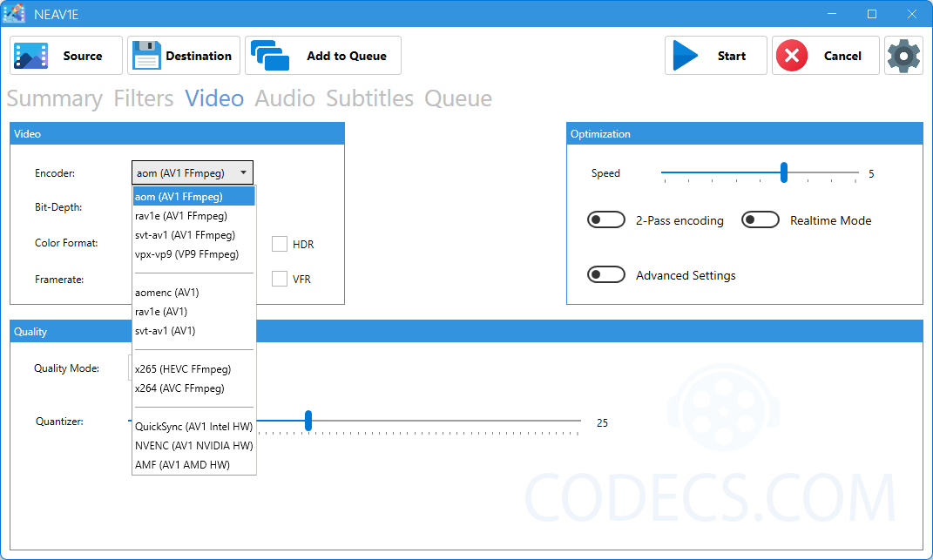Select aomenc (AV1) from list
Viewport: 933px width, 560px height.
(x=194, y=293)
